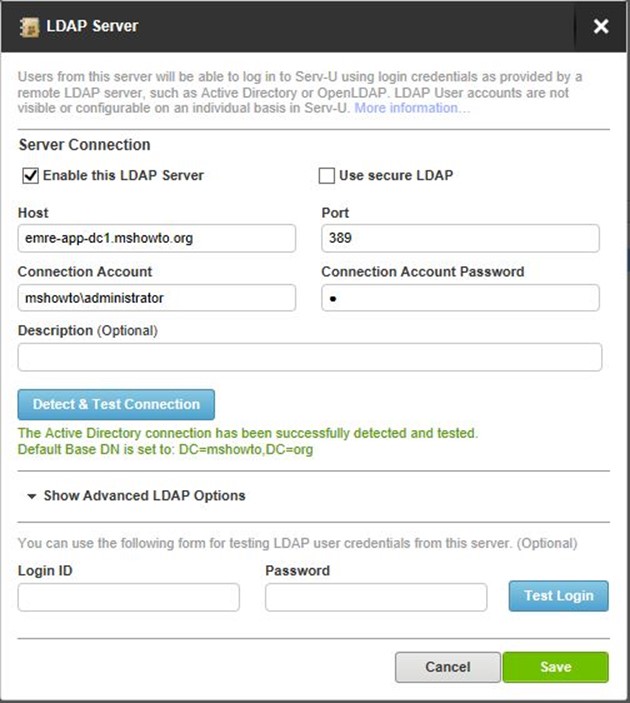Focus the Login ID field
The image size is (630, 703).
[128, 597]
